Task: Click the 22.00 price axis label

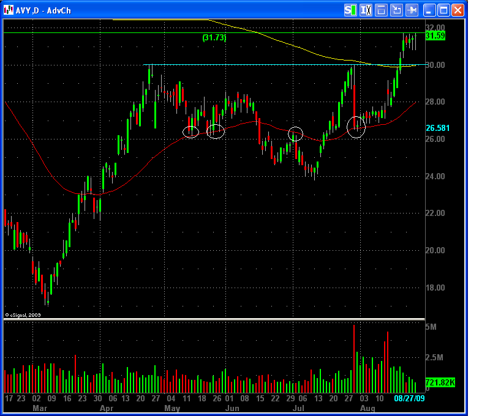Action: (435, 213)
